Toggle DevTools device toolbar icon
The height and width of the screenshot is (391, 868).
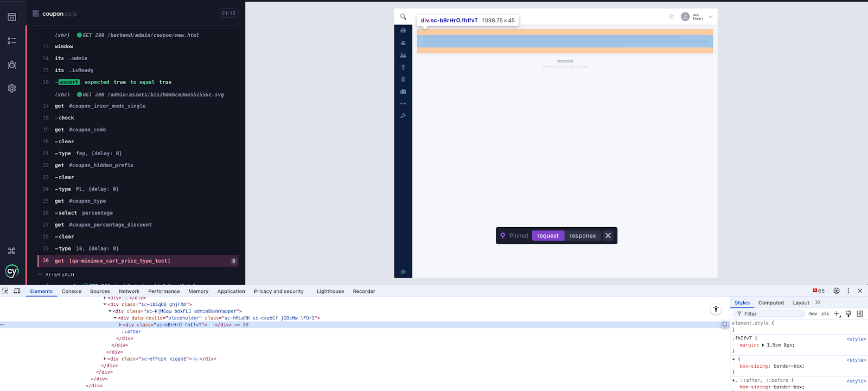tap(17, 291)
